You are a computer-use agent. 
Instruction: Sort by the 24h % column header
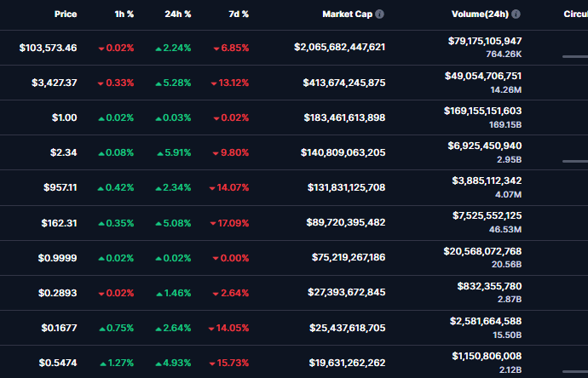pos(177,14)
